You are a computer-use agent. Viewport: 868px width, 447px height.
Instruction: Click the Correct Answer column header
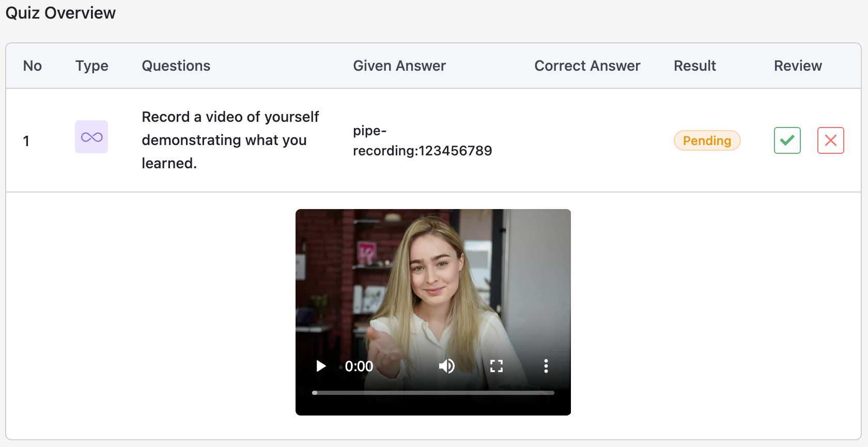[x=587, y=66]
